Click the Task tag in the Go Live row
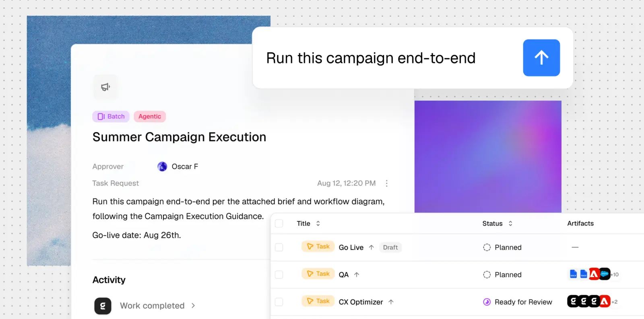The width and height of the screenshot is (644, 319). tap(318, 247)
